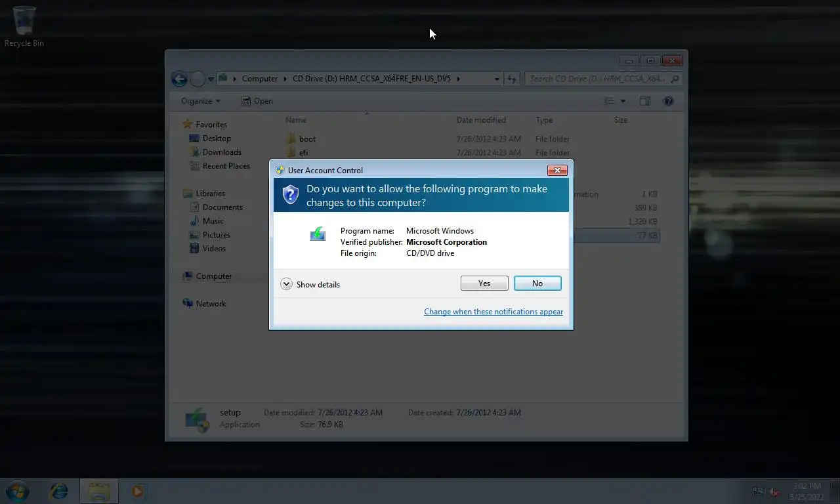Click the refresh button in the Explorer address bar

[x=512, y=79]
